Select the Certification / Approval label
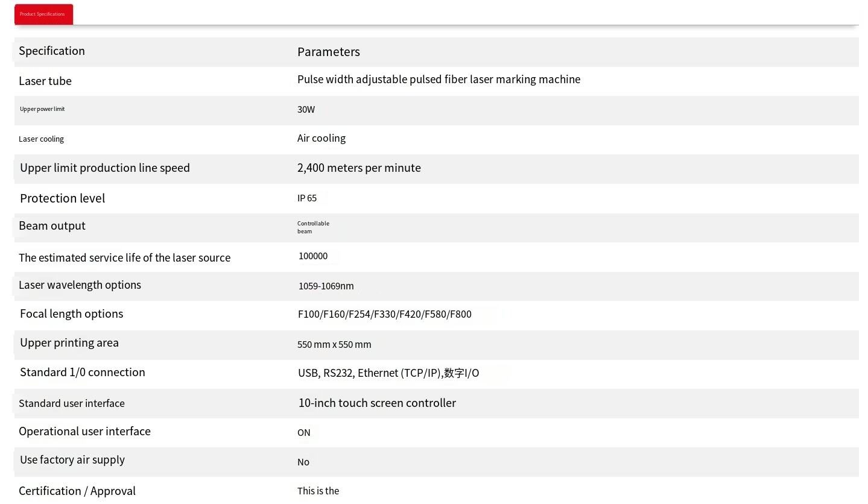Screen dimensions: 868x504 point(77,491)
